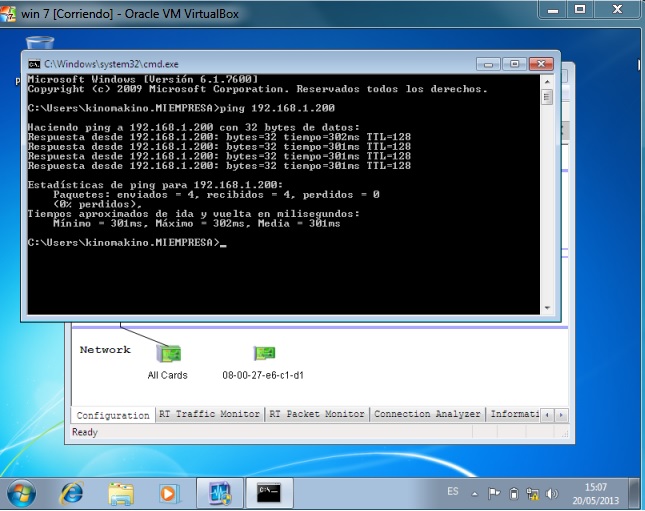The width and height of the screenshot is (645, 511).
Task: Click the volume speaker tray icon
Action: point(551,493)
